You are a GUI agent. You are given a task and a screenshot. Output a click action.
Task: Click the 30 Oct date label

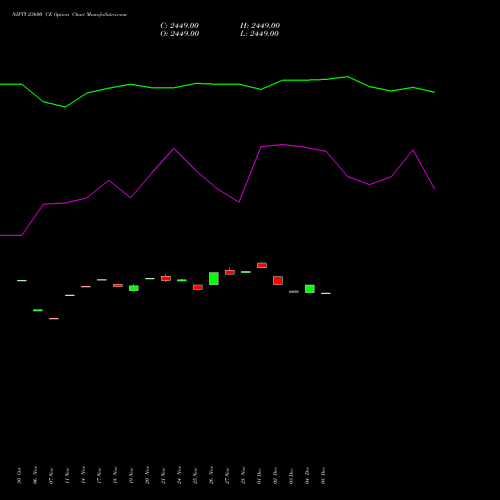(19, 476)
